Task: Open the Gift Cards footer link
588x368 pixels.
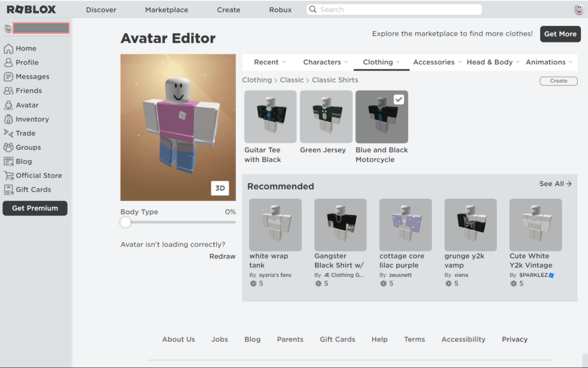Action: (x=338, y=339)
